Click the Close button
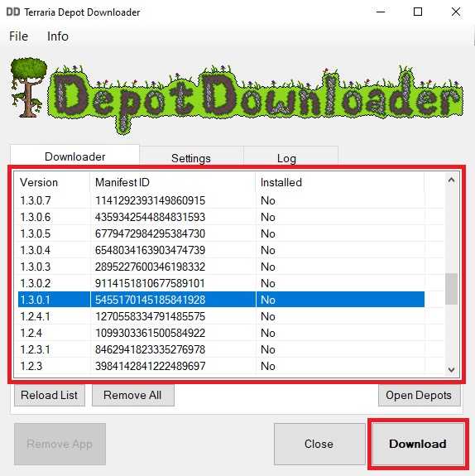The width and height of the screenshot is (475, 476). pos(319,444)
